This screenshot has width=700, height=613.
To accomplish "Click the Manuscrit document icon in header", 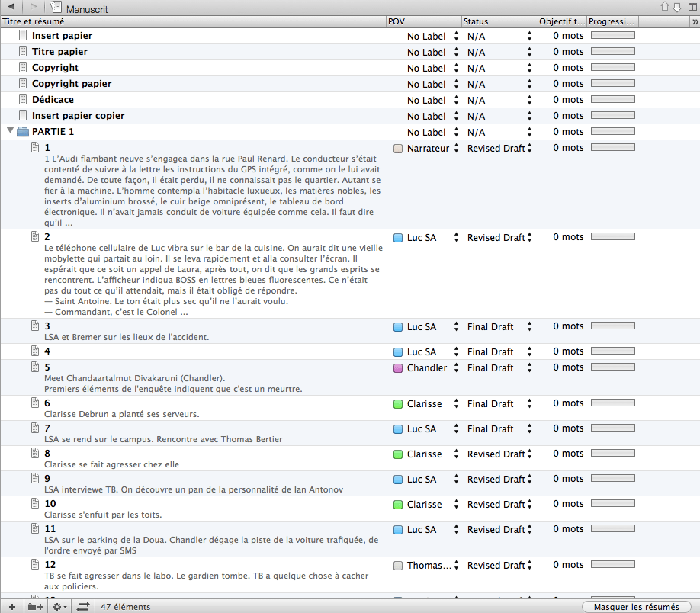I will point(56,7).
